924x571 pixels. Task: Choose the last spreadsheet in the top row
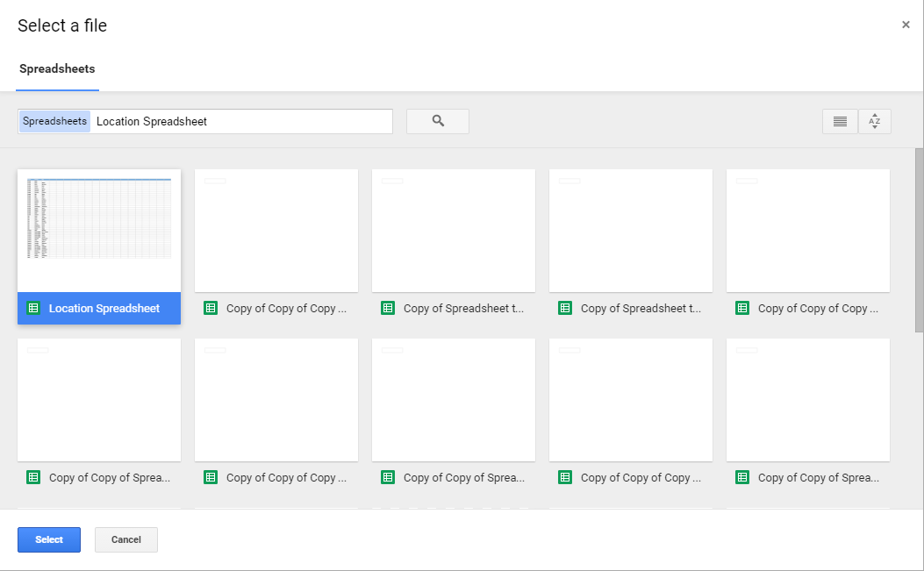pos(807,231)
